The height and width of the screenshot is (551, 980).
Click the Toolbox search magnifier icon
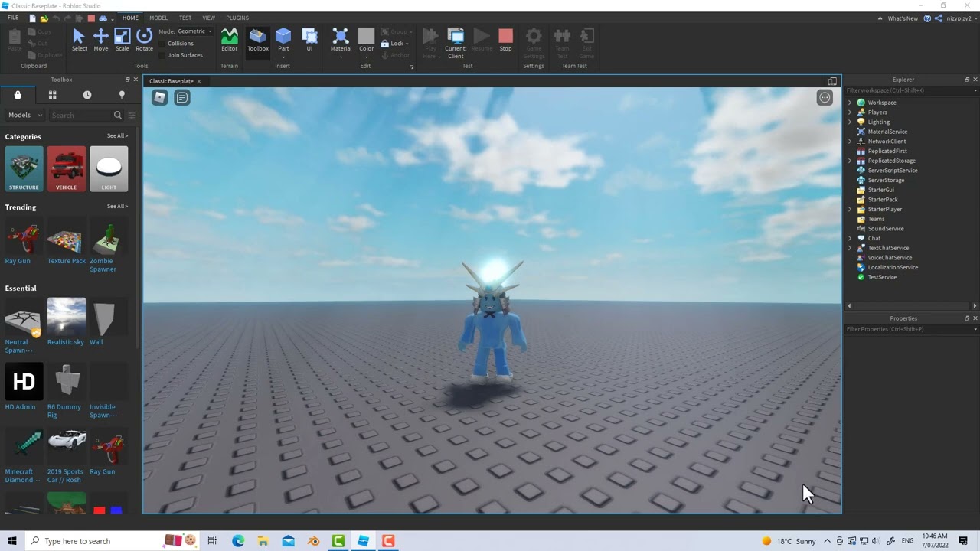[117, 115]
